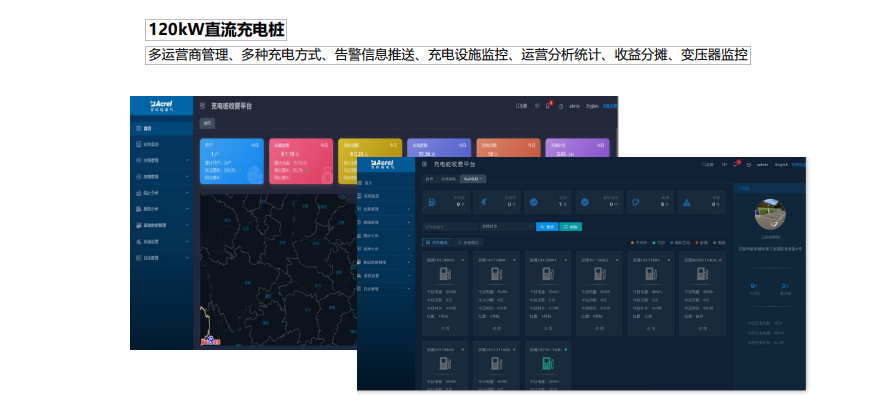The width and height of the screenshot is (889, 409).
Task: Open the 全部状态 status dropdown
Action: coord(506,226)
